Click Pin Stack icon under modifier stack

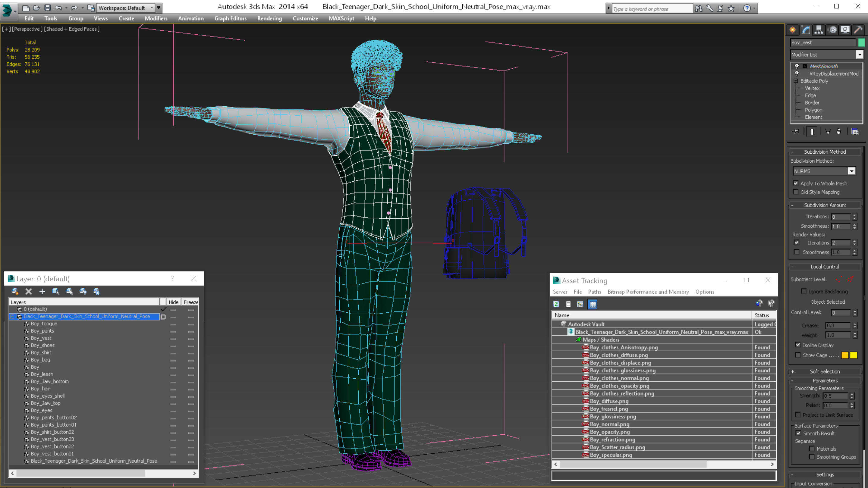point(796,131)
